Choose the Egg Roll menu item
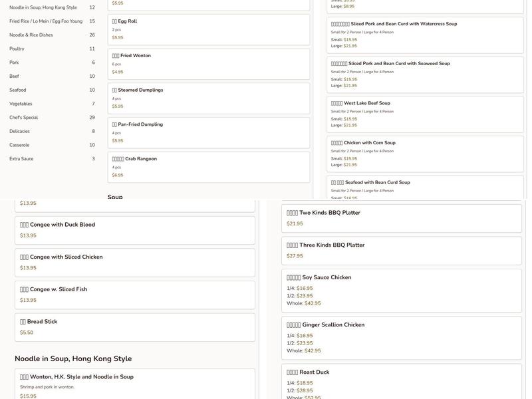This screenshot has width=532, height=399. coord(208,29)
